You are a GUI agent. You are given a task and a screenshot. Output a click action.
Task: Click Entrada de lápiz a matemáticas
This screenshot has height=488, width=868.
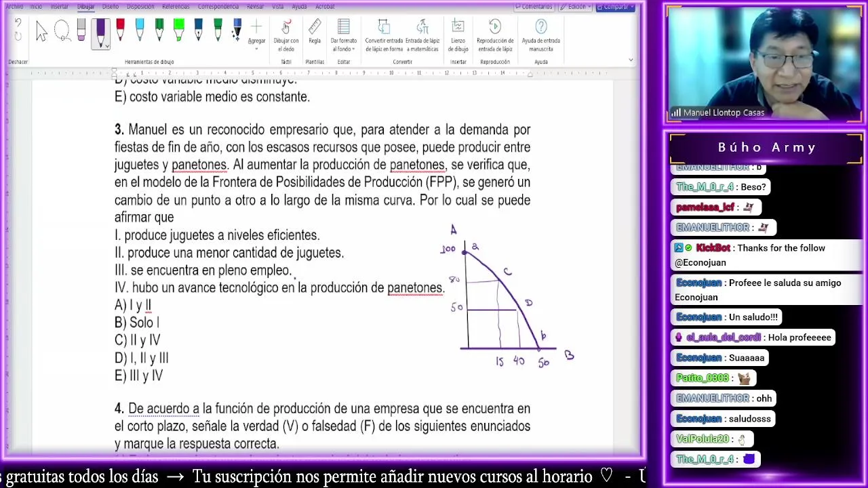point(422,36)
